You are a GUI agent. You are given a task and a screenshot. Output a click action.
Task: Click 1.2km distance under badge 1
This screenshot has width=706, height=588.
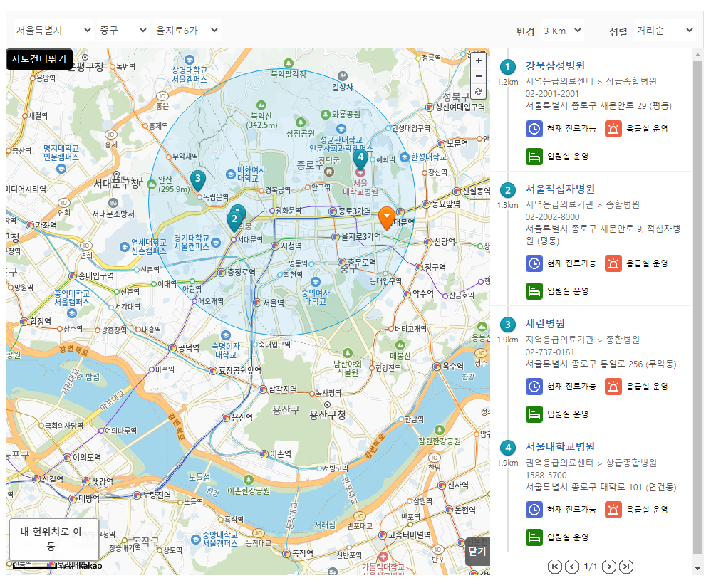tap(507, 82)
